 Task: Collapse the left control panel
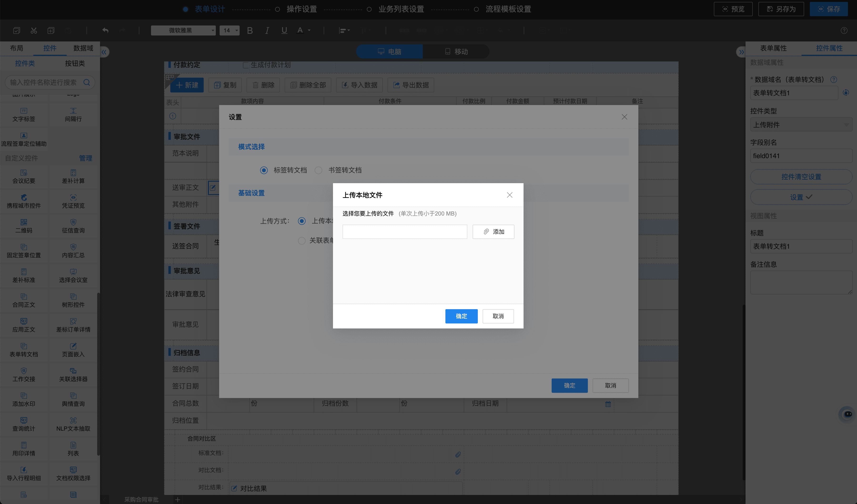(x=104, y=52)
